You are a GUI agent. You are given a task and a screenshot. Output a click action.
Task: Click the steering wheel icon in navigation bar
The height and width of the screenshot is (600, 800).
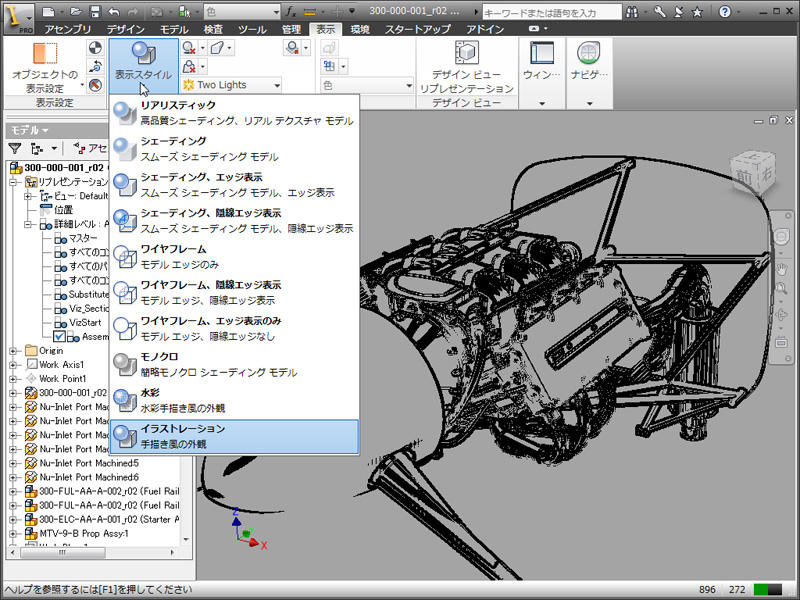[781, 237]
